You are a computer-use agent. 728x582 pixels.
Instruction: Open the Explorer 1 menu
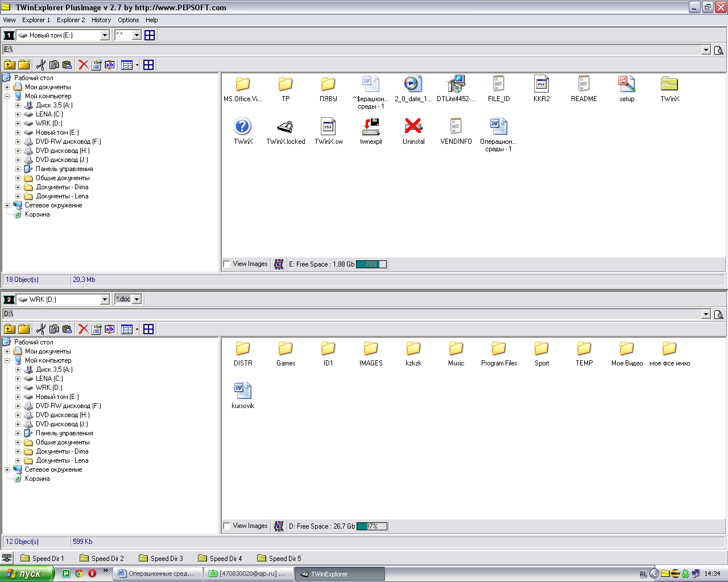pyautogui.click(x=36, y=20)
